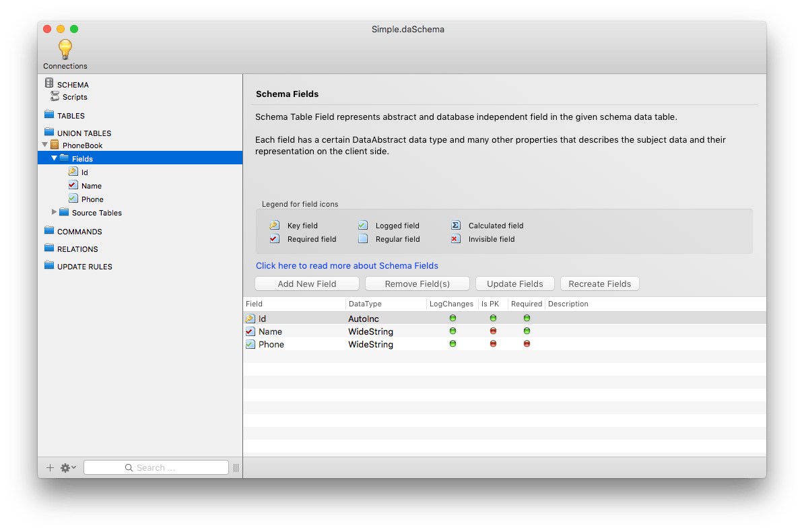Toggle Required indicator for Name field
This screenshot has height=532, width=804.
(x=527, y=331)
